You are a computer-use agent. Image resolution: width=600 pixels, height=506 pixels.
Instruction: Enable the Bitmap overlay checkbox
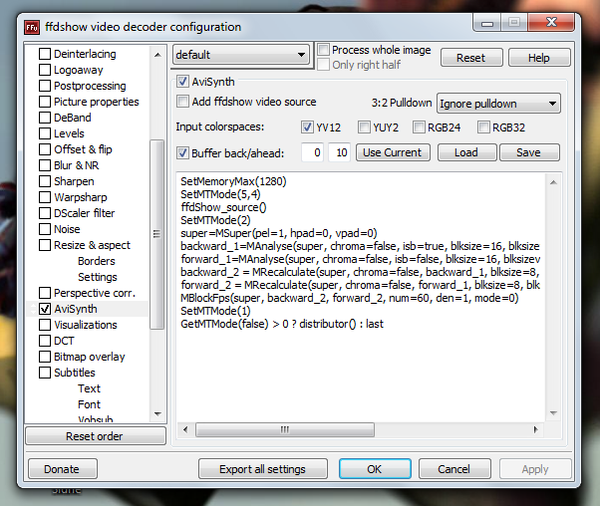pyautogui.click(x=45, y=357)
